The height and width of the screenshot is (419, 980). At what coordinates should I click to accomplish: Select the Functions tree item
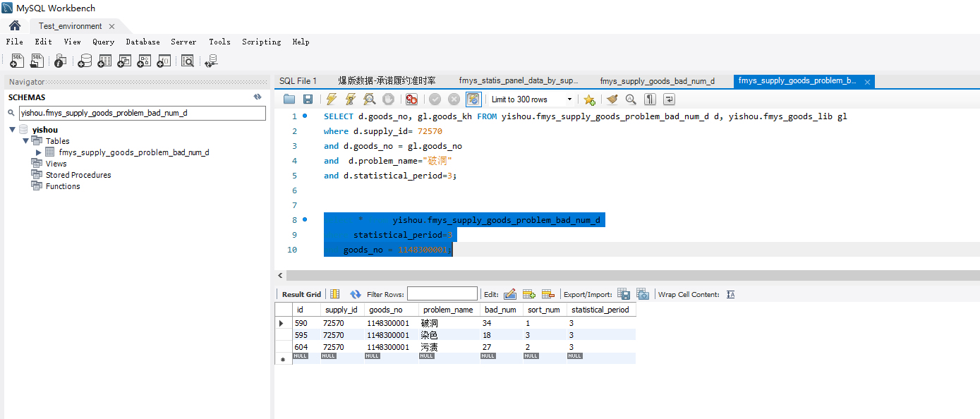(x=63, y=186)
